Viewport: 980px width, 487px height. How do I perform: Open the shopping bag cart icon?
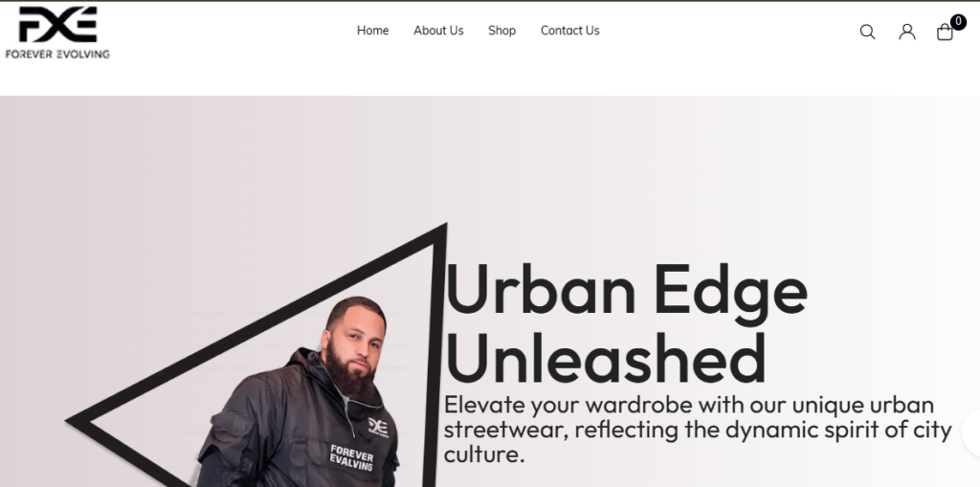coord(945,32)
